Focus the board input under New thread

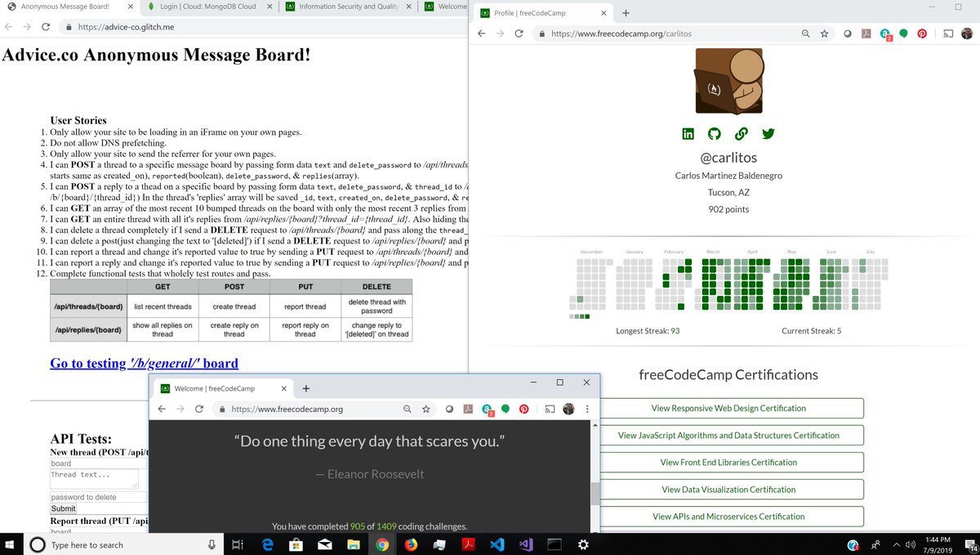99,463
